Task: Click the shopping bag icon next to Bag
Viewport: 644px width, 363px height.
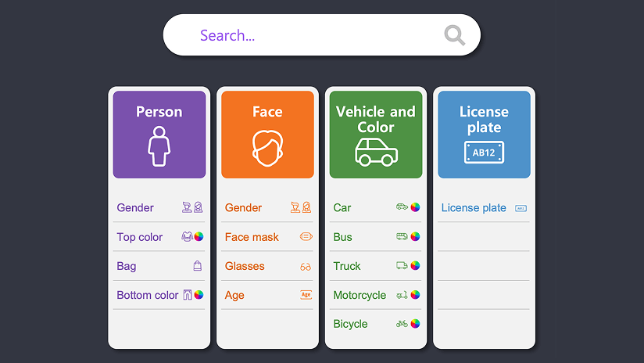Action: 198,266
